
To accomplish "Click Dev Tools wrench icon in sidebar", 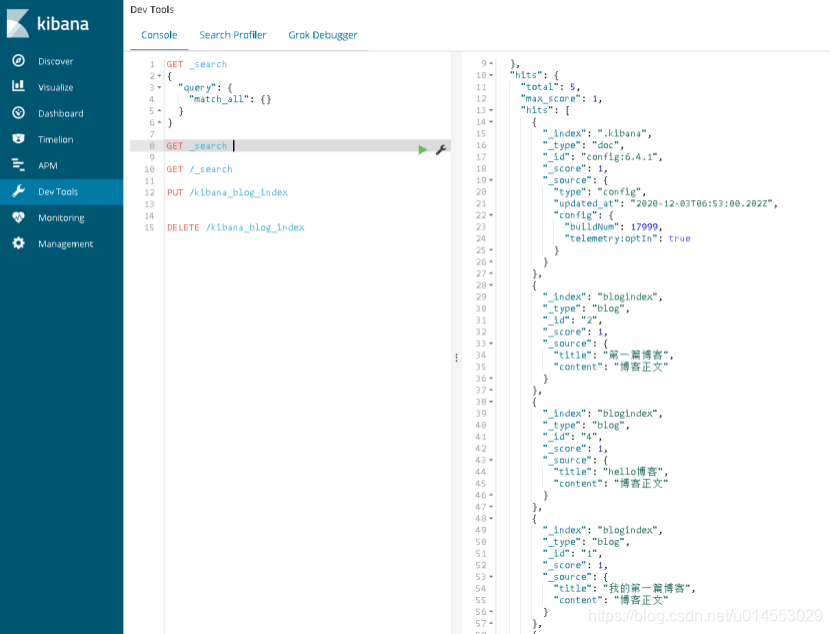I will (19, 191).
